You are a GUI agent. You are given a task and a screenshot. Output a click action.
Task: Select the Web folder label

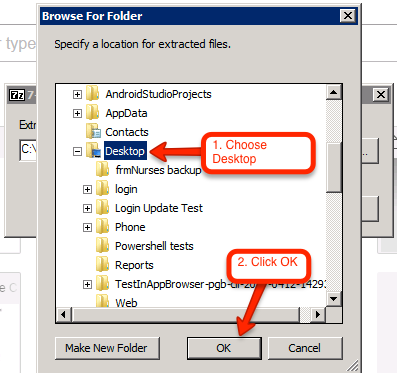pyautogui.click(x=126, y=303)
